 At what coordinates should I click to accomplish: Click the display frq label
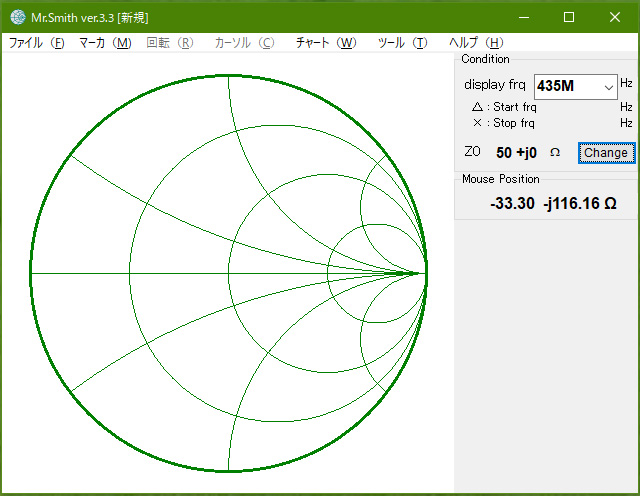pos(495,85)
